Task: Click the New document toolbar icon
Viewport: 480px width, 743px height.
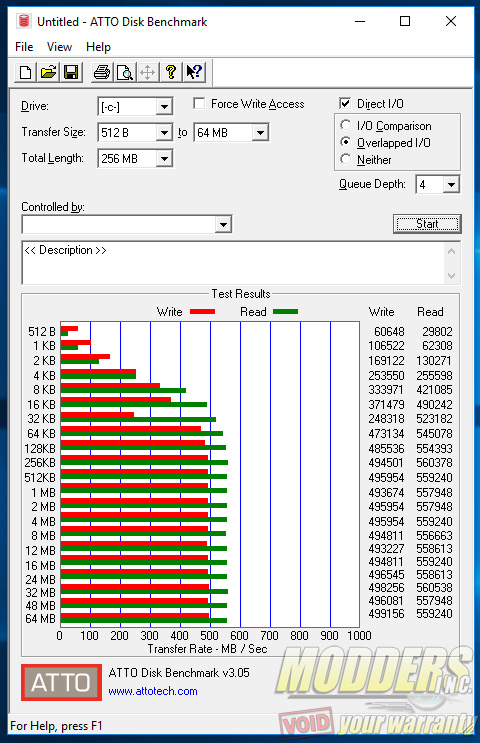Action: 26,72
